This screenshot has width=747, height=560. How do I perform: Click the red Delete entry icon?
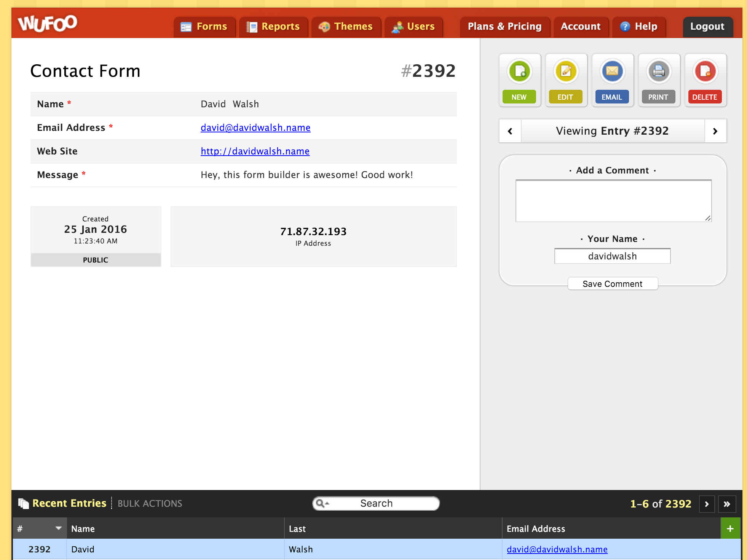(705, 71)
